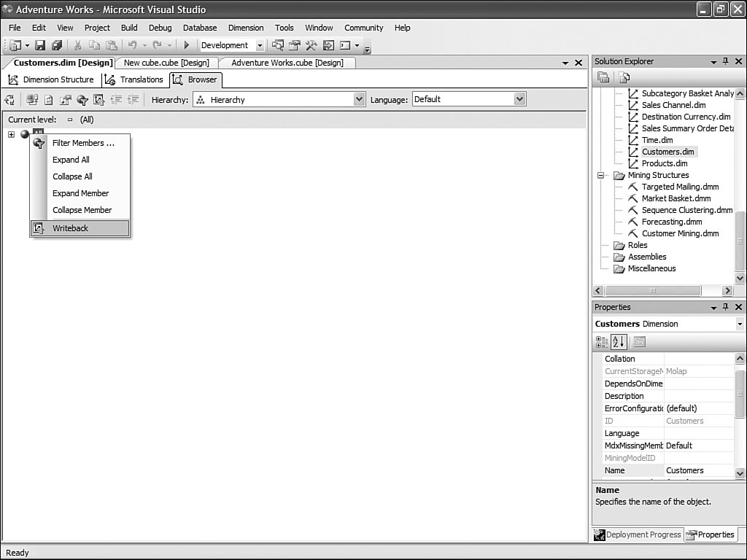Pin the Solution Explorer panel
Image resolution: width=747 pixels, height=560 pixels.
(x=726, y=61)
